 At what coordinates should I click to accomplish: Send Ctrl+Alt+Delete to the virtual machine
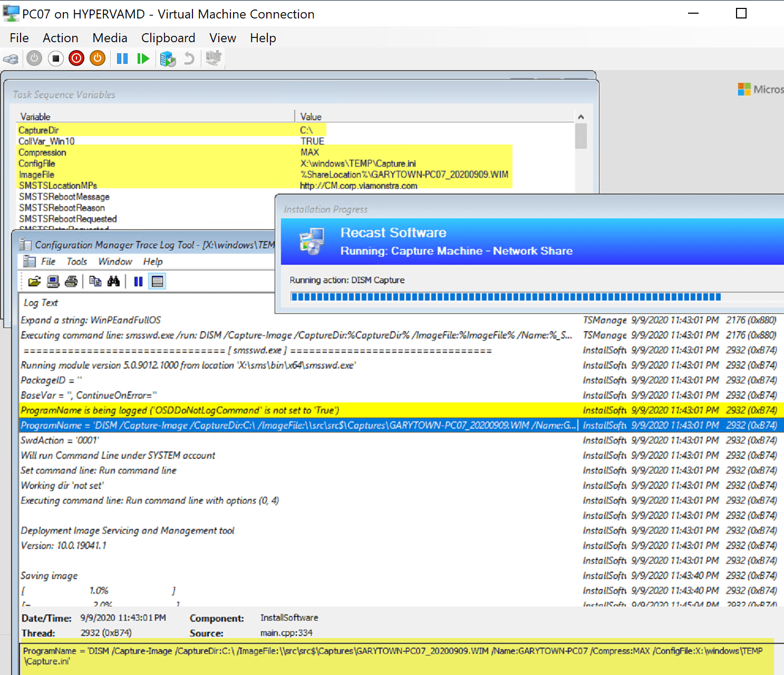[11, 58]
